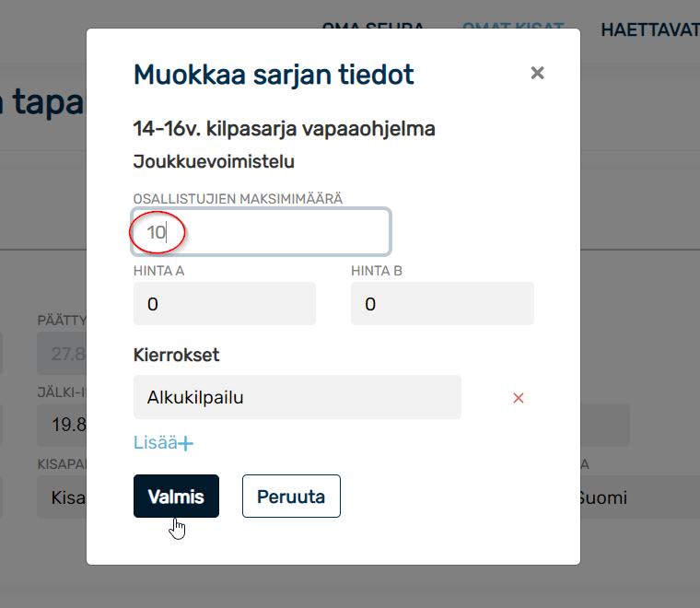
Task: Select the gray field right of dialog
Action: (x=605, y=425)
